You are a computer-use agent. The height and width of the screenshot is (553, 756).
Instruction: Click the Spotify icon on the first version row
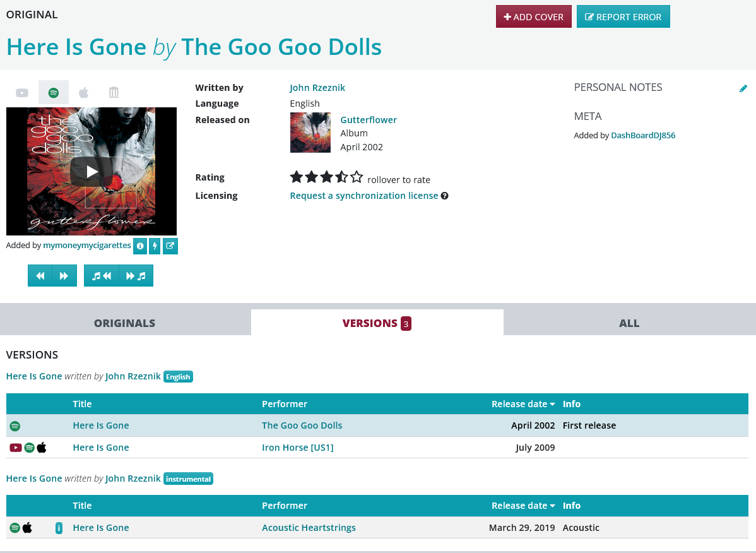coord(15,425)
